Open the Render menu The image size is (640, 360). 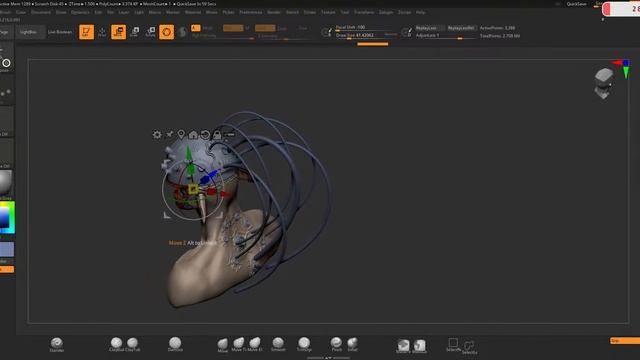click(x=274, y=12)
